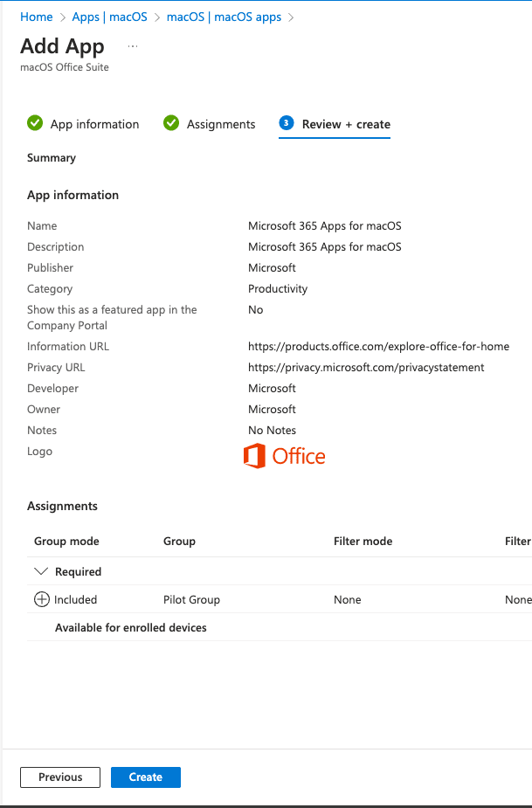The width and height of the screenshot is (532, 808).
Task: Switch to the Assignments tab
Action: [x=221, y=123]
